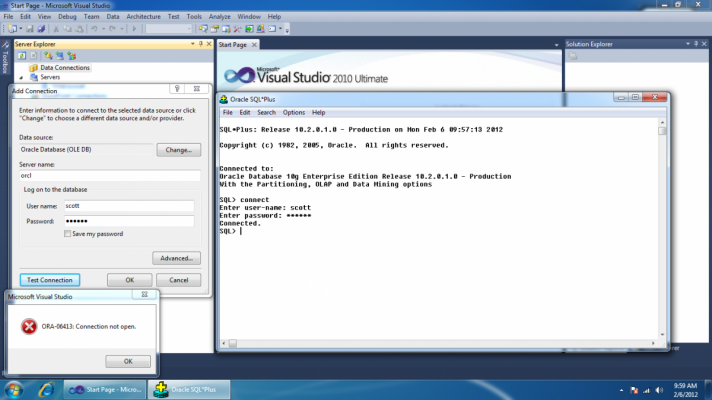Click the SQL*Plus horizontal scrollbar thumb
The width and height of the screenshot is (712, 400).
click(232, 343)
